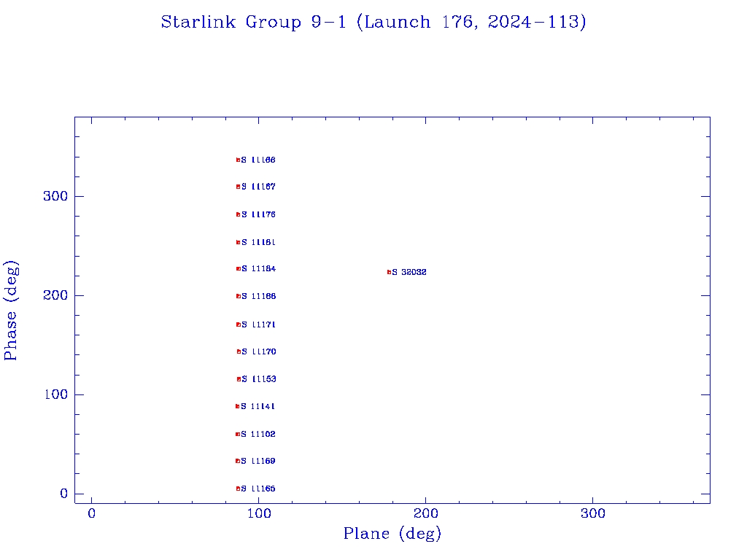This screenshot has width=747, height=560.
Task: Select the S 11141 satellite label
Action: click(x=258, y=407)
